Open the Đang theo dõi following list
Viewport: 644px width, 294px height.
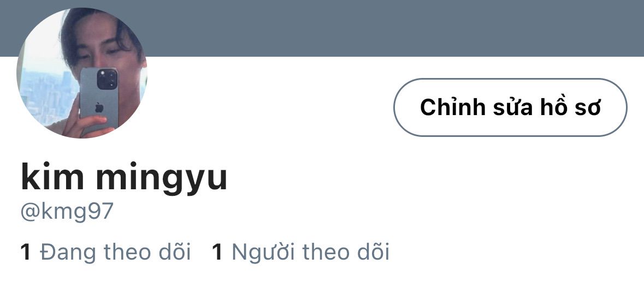[x=105, y=252]
